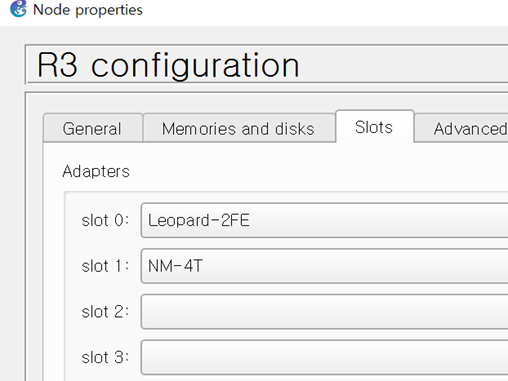
Task: Open the slot 1 adapter combo box
Action: (x=324, y=266)
